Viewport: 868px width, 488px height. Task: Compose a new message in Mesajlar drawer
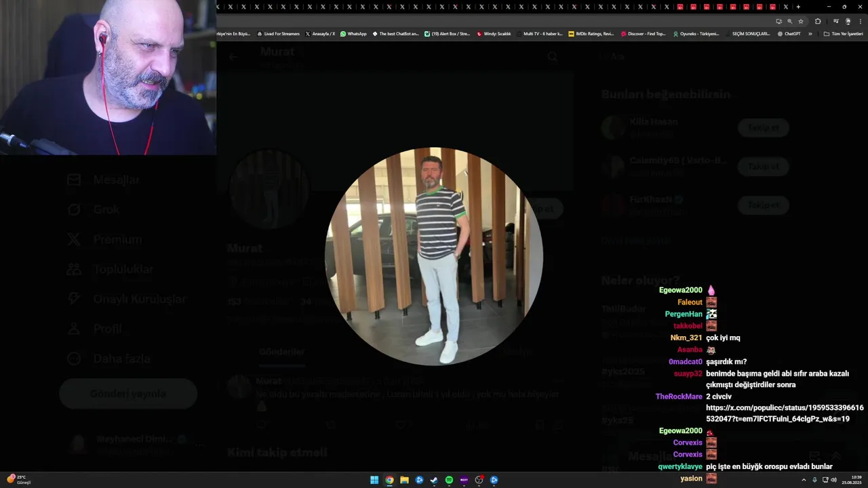click(814, 456)
